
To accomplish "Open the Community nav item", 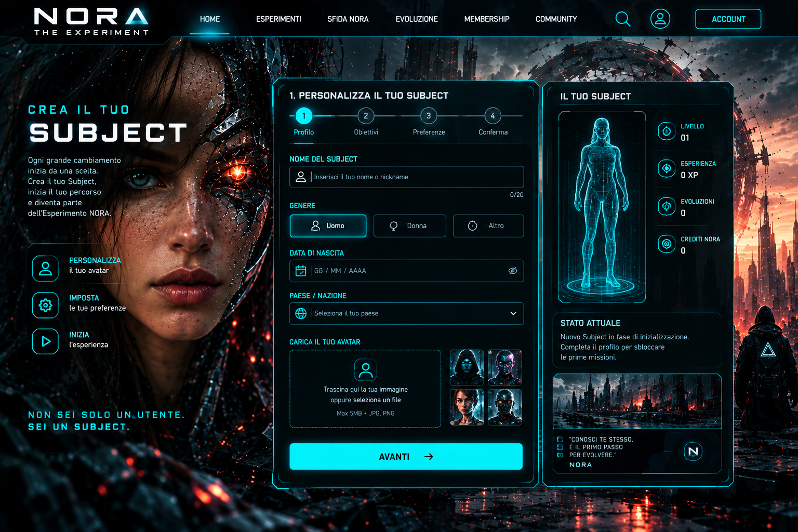I will 556,19.
